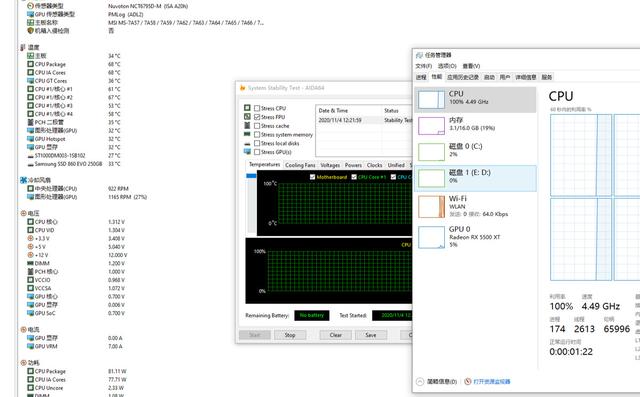Click the resource monitor icon at bottom
640x397 pixels.
click(468, 381)
